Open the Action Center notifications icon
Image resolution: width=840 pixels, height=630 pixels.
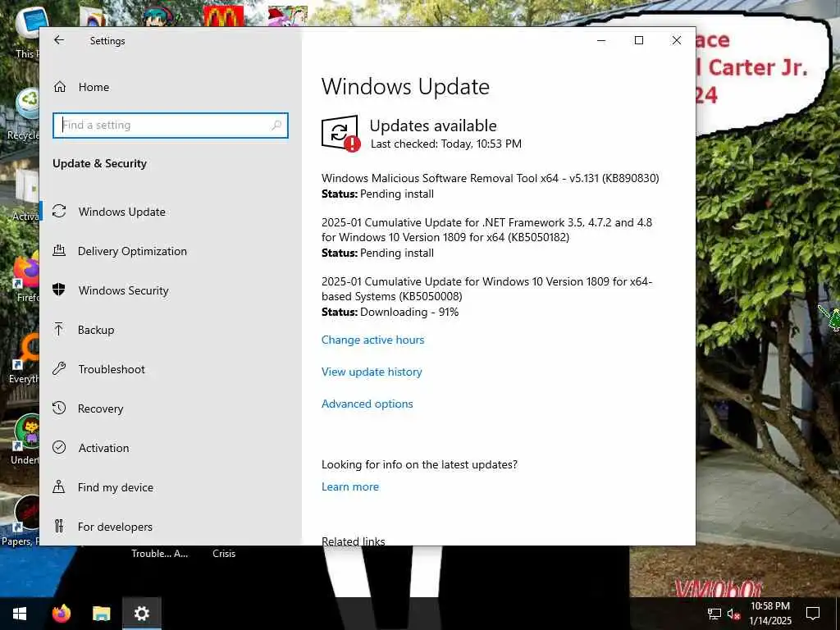pos(813,614)
